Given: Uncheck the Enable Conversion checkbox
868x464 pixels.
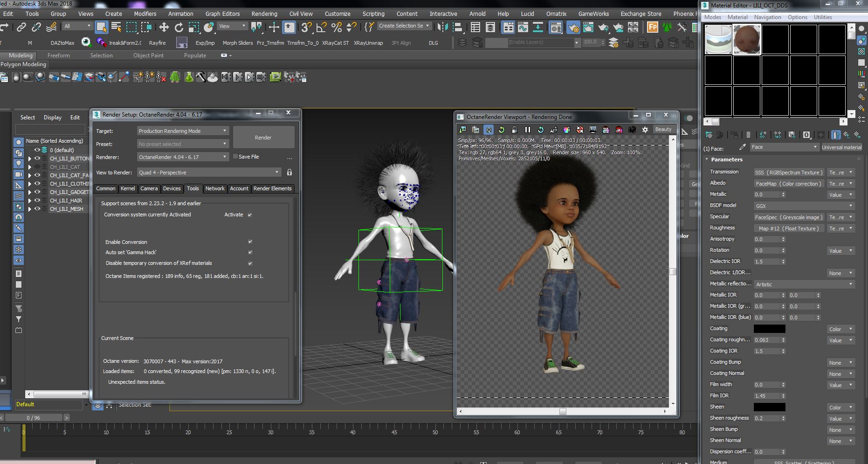Looking at the screenshot, I should click(x=250, y=242).
